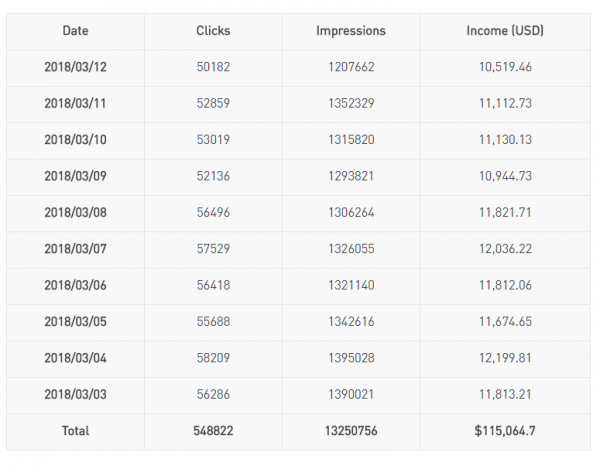The image size is (600, 466).
Task: Click the 2018/03/08 date cell
Action: pos(75,213)
